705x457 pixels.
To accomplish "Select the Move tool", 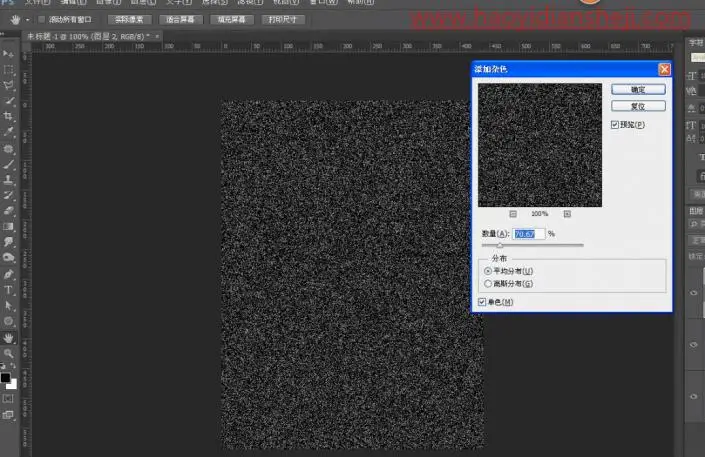I will point(8,54).
